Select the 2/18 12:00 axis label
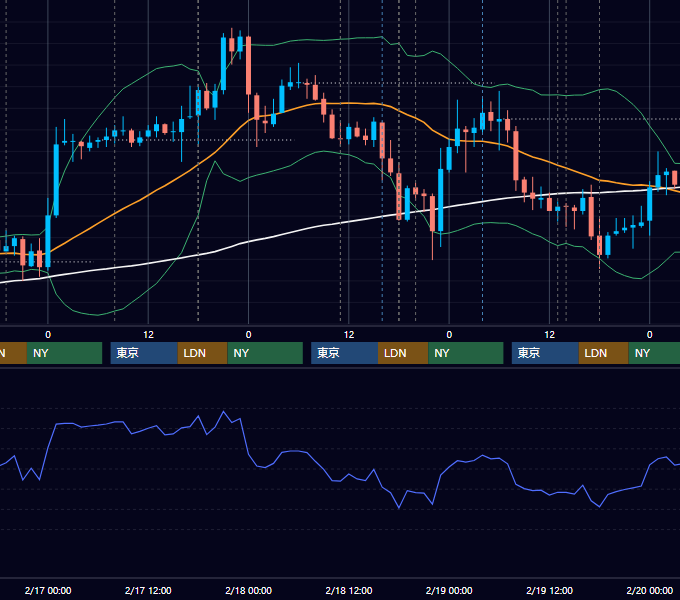The height and width of the screenshot is (600, 680). (349, 590)
